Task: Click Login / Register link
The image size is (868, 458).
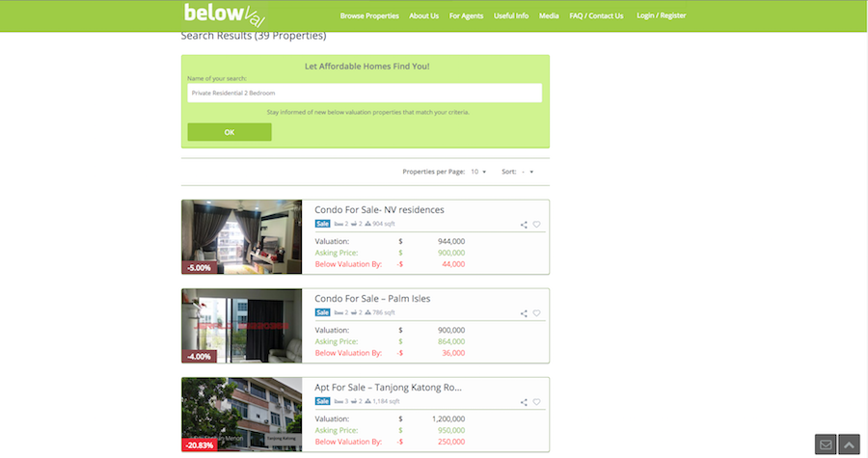Action: pyautogui.click(x=662, y=16)
